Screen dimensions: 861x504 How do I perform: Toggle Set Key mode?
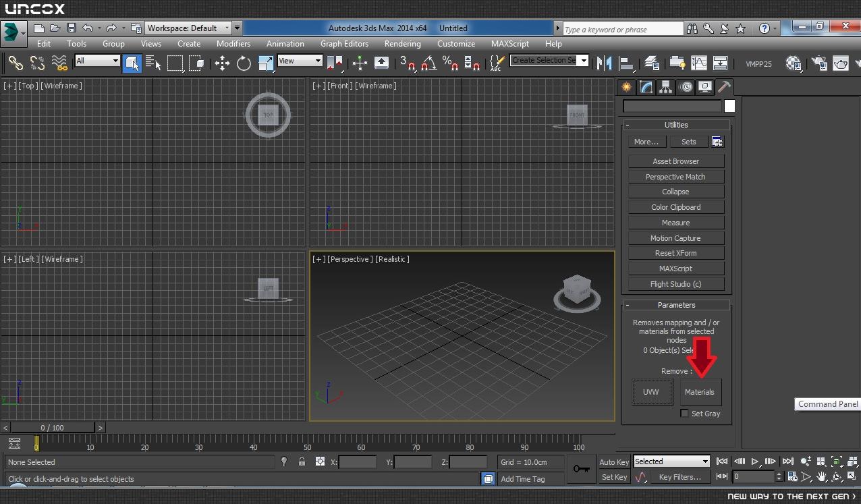coord(614,477)
